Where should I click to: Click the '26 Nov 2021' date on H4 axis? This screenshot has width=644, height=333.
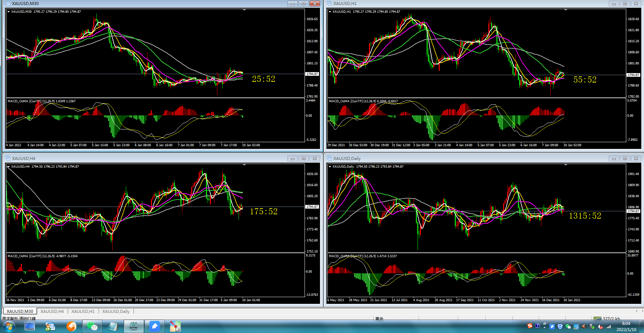15,300
